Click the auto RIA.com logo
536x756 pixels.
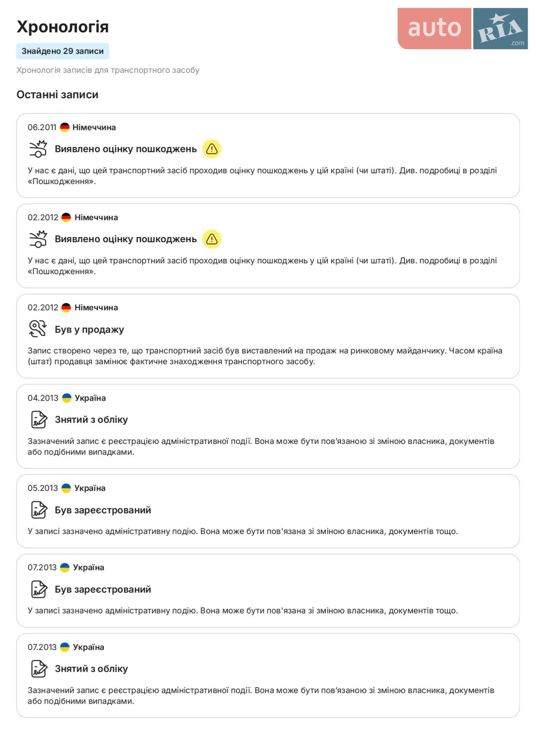[462, 29]
